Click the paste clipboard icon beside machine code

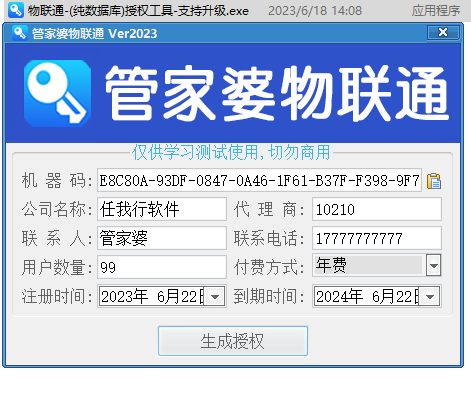pos(434,181)
